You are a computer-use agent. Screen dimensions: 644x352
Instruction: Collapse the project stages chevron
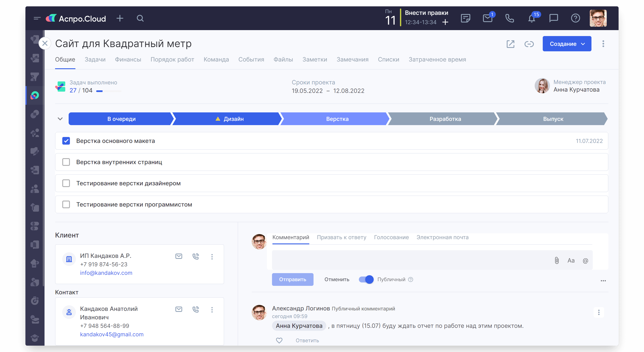60,119
